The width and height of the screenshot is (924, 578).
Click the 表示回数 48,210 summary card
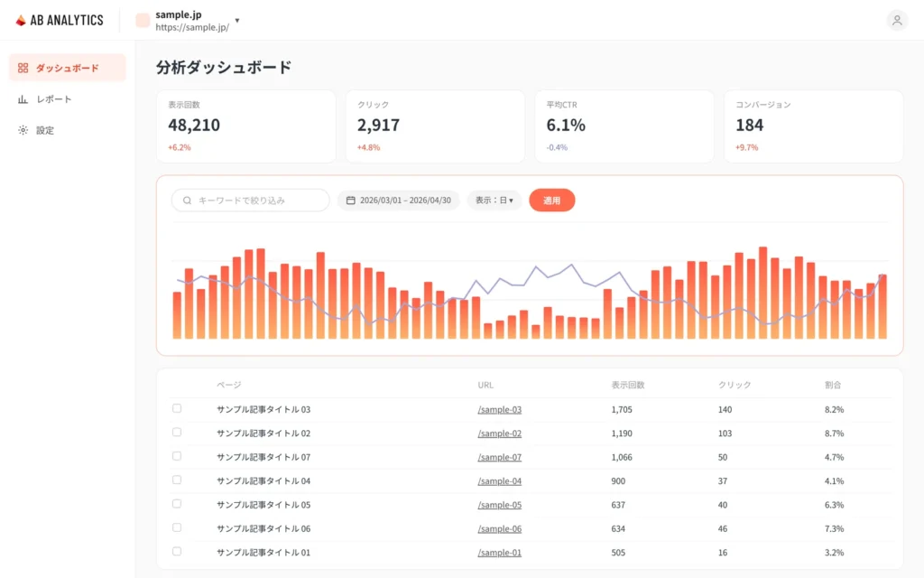(x=246, y=126)
